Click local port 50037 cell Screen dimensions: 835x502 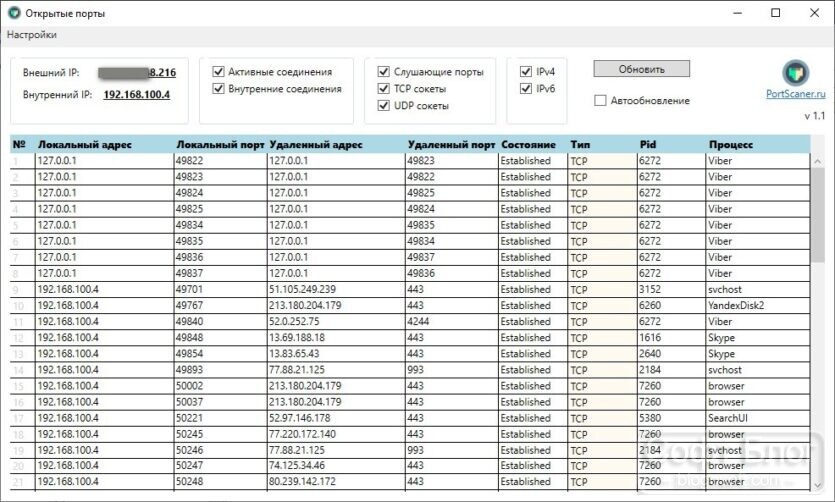pos(220,402)
